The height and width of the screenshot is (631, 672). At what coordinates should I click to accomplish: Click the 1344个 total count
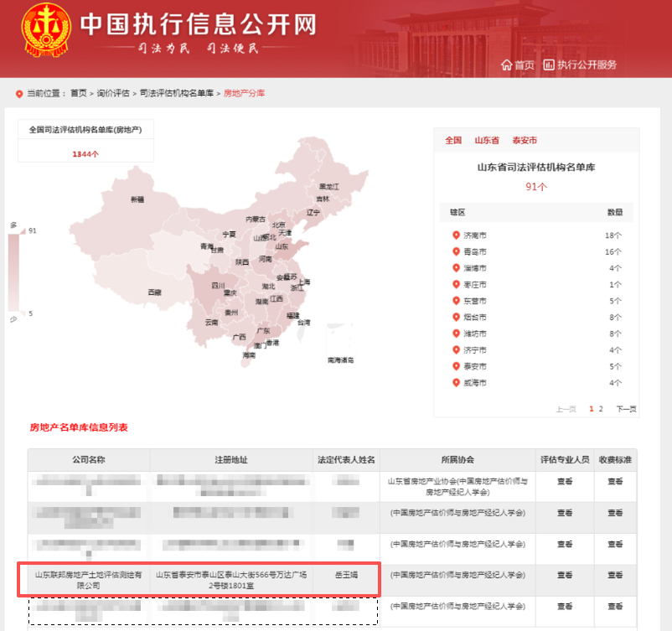(x=85, y=154)
